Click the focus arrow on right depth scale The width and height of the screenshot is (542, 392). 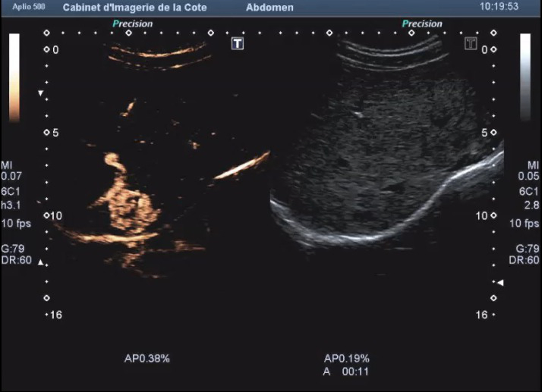point(499,282)
